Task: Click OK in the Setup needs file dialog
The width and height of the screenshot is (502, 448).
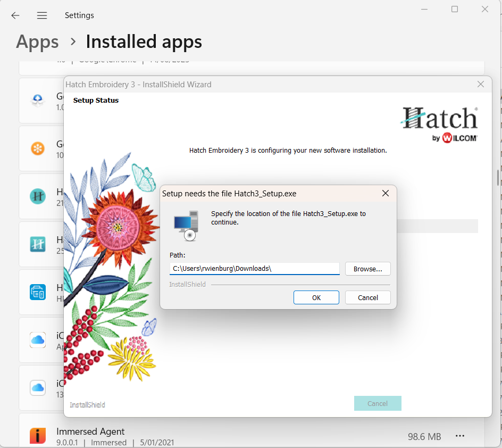Action: point(316,297)
